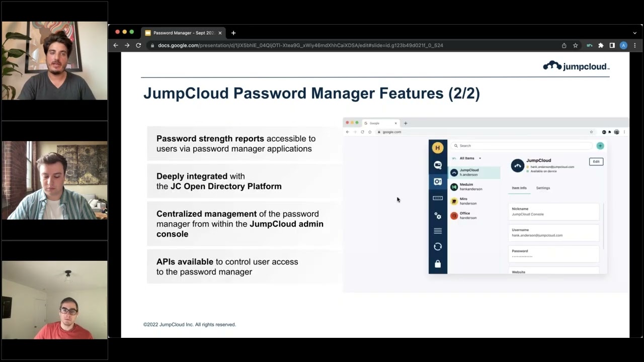Click hank.anderson@jumpcloud.com under JumpCloud header

pyautogui.click(x=552, y=167)
